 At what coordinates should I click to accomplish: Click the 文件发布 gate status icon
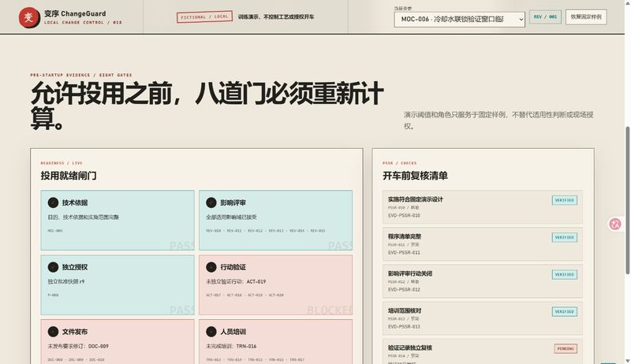53,332
